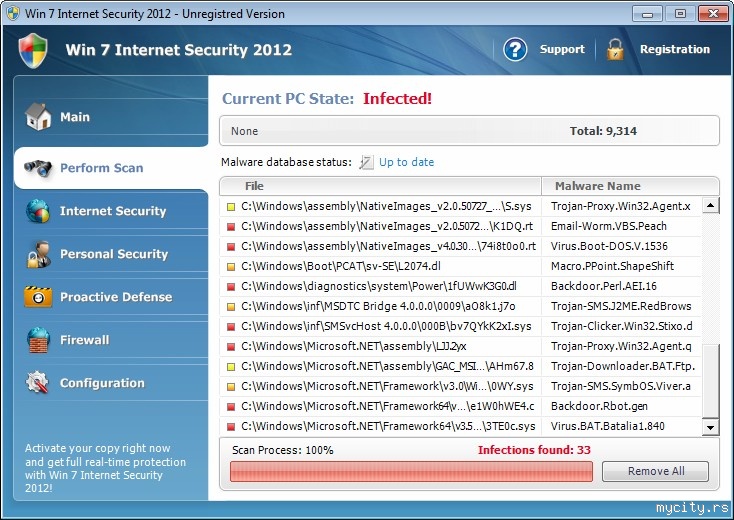This screenshot has height=520, width=734.
Task: Click the padlock Registration icon
Action: point(615,49)
